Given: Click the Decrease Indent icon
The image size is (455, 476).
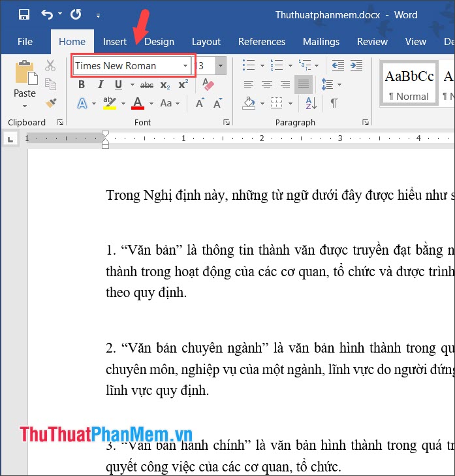Looking at the screenshot, I should coord(338,65).
